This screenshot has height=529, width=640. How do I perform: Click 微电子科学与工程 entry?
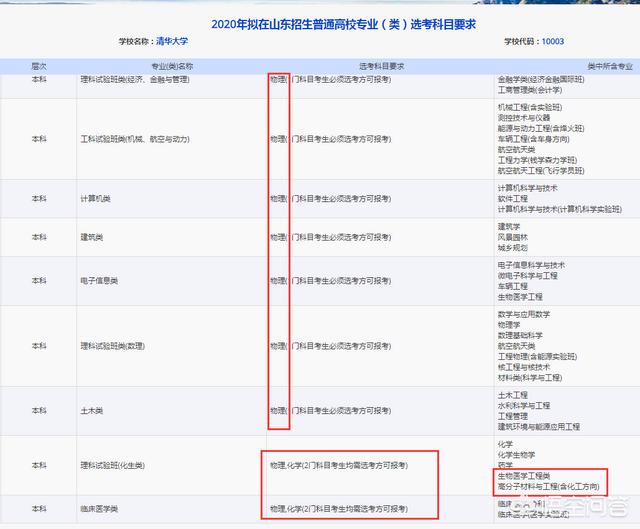coord(528,276)
